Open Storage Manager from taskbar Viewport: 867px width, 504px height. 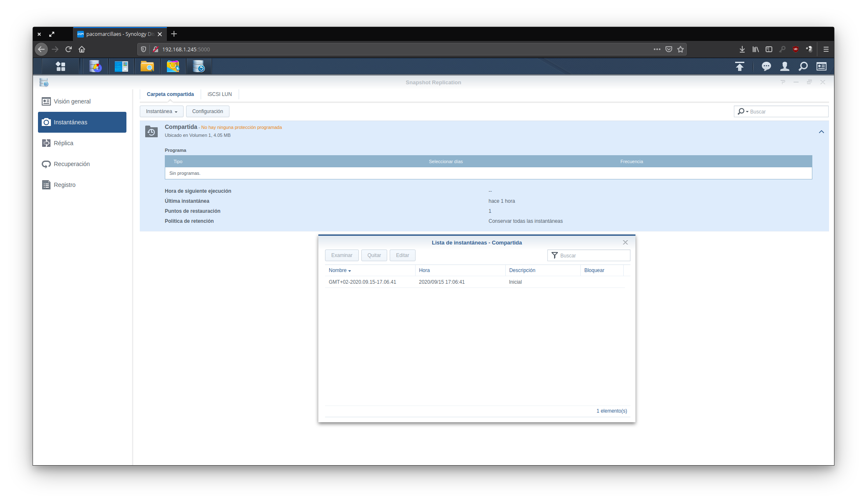click(96, 66)
